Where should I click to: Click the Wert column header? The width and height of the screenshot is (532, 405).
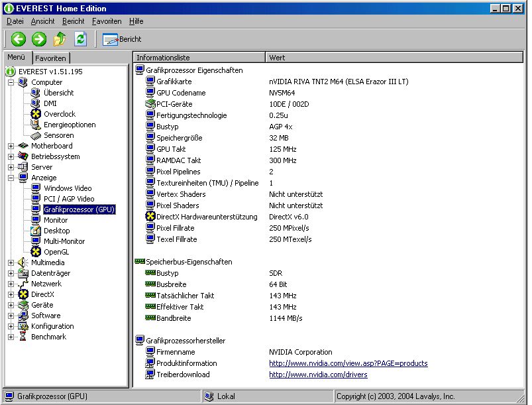pyautogui.click(x=394, y=58)
